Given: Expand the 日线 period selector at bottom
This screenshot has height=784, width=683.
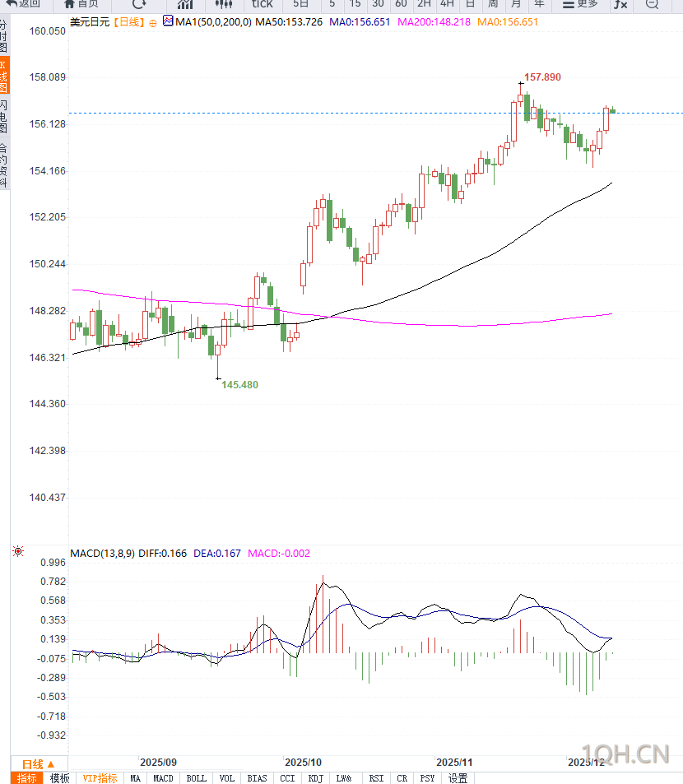Looking at the screenshot, I should [38, 763].
